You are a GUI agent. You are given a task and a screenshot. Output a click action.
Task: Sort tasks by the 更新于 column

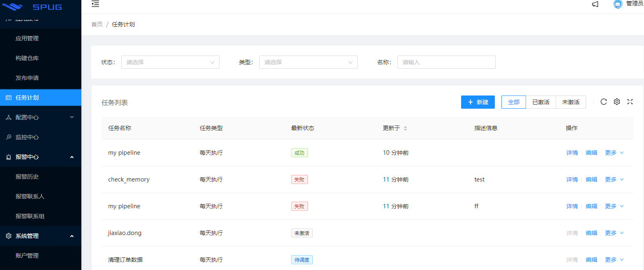pos(405,128)
